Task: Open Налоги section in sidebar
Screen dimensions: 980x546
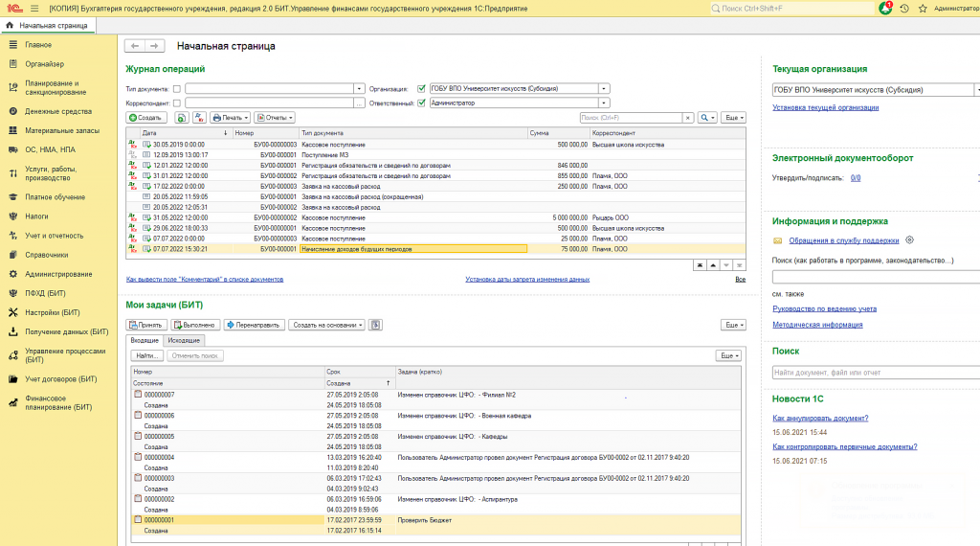Action: [36, 216]
